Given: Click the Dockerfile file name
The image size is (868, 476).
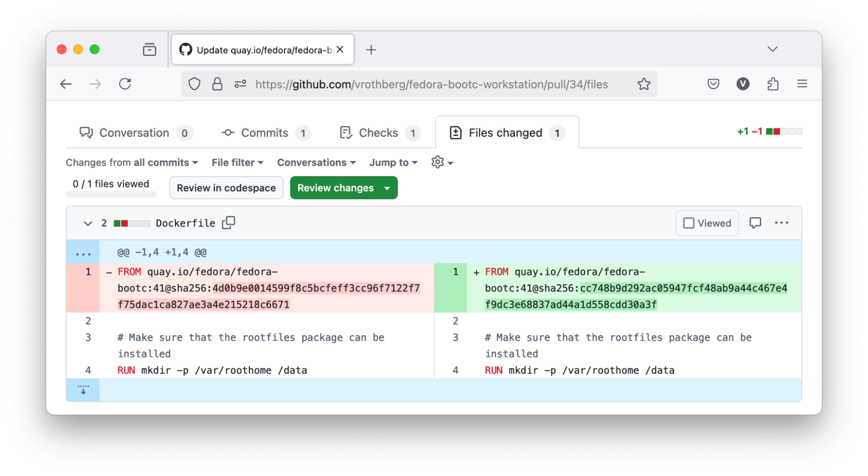Looking at the screenshot, I should (x=185, y=223).
